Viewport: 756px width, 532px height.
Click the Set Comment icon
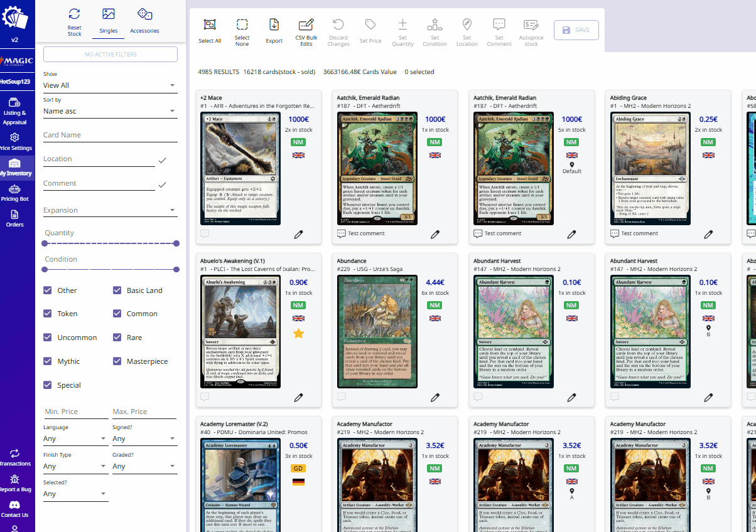499,24
